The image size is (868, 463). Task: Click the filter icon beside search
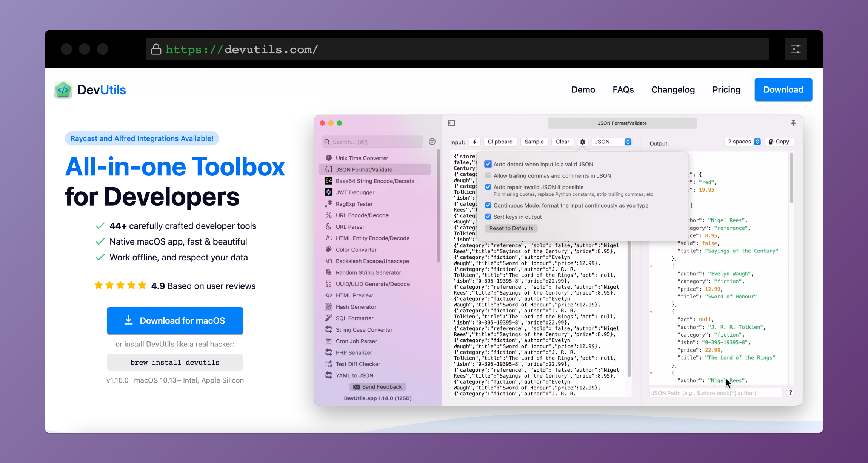coord(432,142)
